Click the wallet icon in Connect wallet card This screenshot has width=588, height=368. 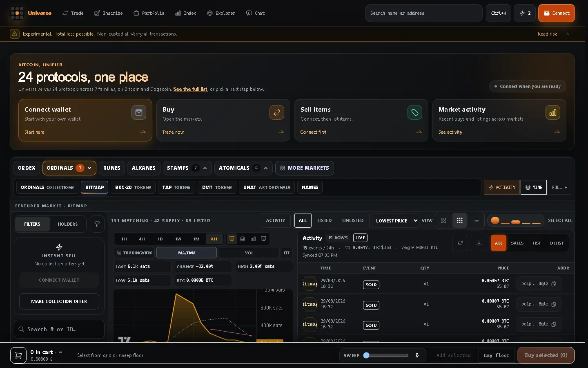click(139, 112)
